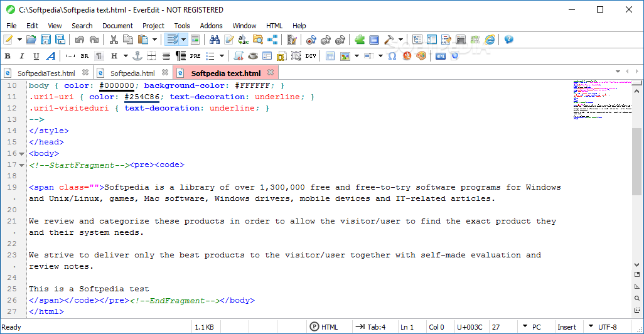Click the blue HTML badge icon
Image resolution: width=644 pixels, height=334 pixels.
click(x=441, y=56)
